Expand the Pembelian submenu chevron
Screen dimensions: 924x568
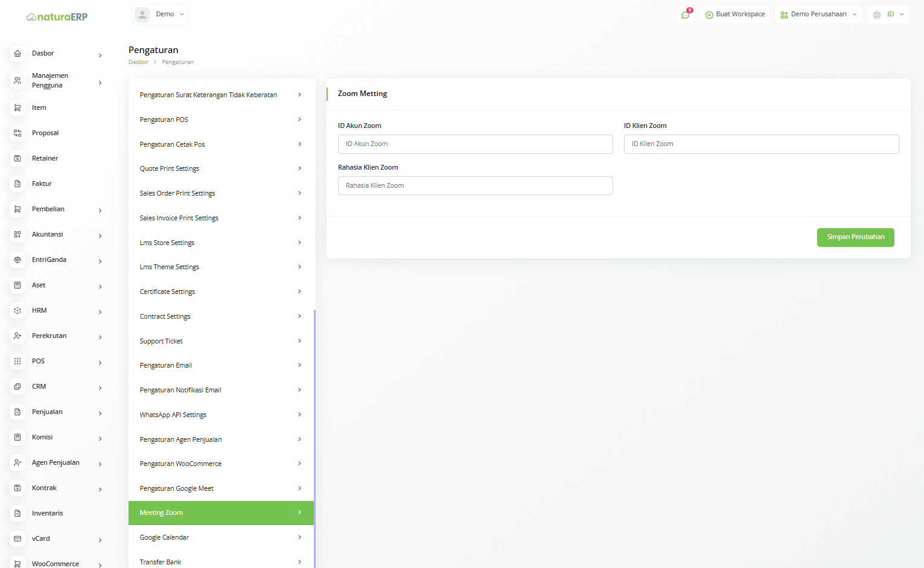(100, 211)
